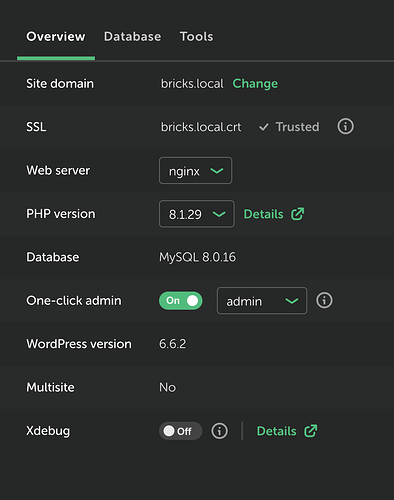The width and height of the screenshot is (394, 500).
Task: Click the Xdebug Details link text
Action: click(x=276, y=431)
